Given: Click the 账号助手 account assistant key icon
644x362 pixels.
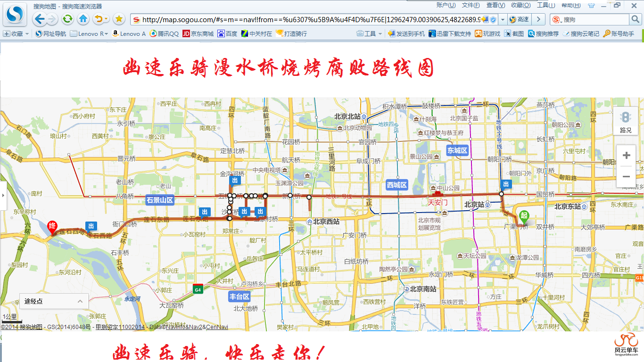Looking at the screenshot, I should point(607,33).
